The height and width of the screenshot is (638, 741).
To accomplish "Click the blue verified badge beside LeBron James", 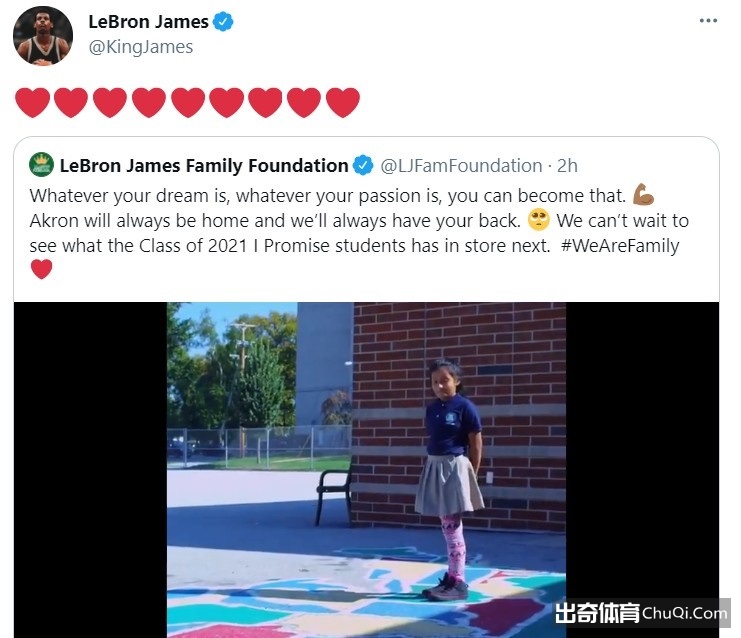I will click(223, 22).
